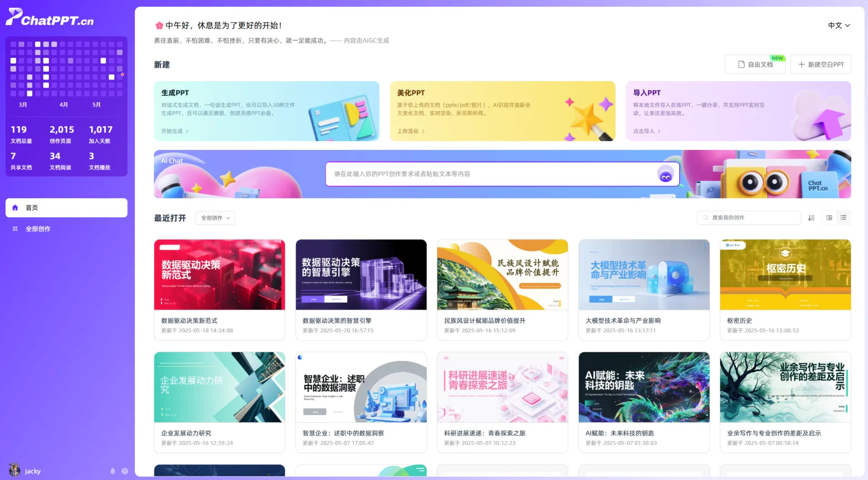
Task: Click the AI Chat robot send icon
Action: (x=665, y=174)
